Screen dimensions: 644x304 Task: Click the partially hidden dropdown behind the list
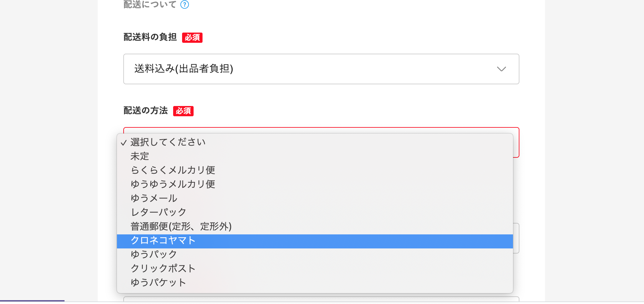pos(516,238)
